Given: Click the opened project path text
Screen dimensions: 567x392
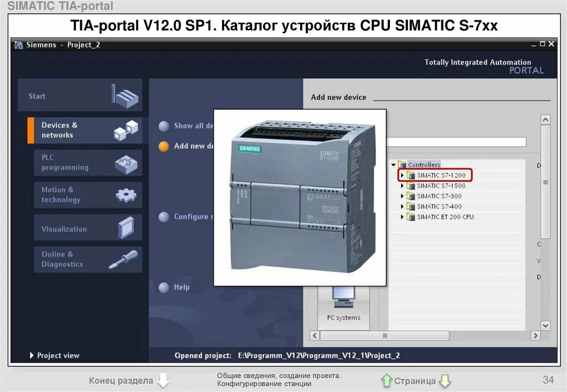Looking at the screenshot, I should pyautogui.click(x=319, y=355).
